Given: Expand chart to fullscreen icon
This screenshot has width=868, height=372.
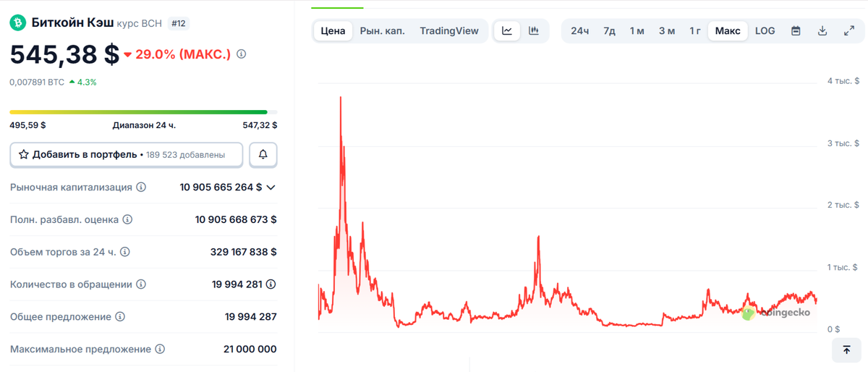Looking at the screenshot, I should point(849,31).
